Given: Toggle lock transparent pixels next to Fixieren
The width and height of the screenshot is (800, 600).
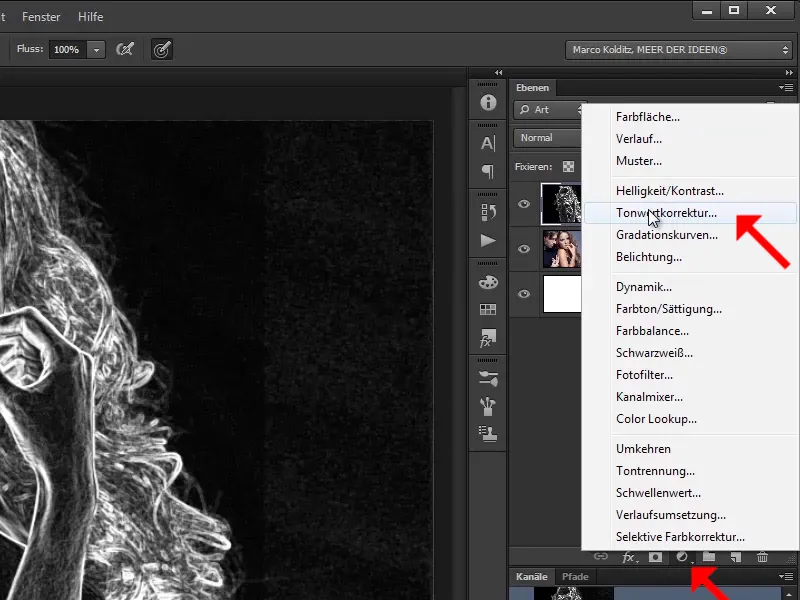Looking at the screenshot, I should [568, 166].
